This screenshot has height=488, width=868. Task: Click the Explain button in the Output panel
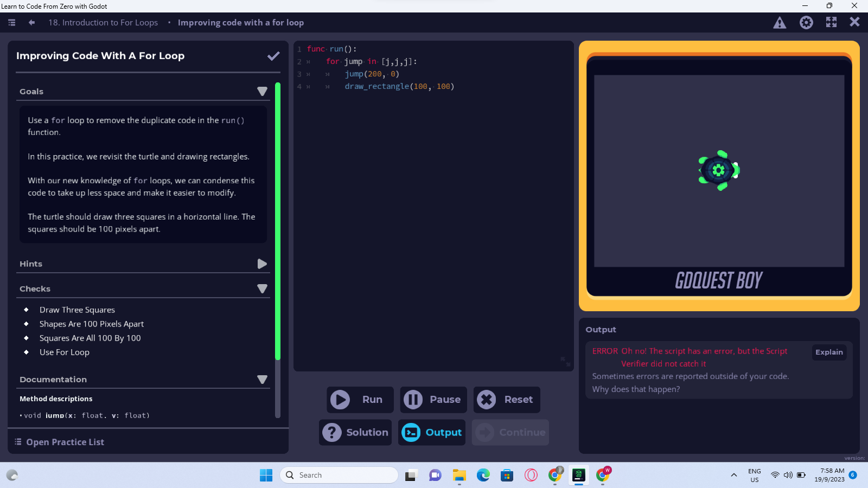tap(828, 352)
